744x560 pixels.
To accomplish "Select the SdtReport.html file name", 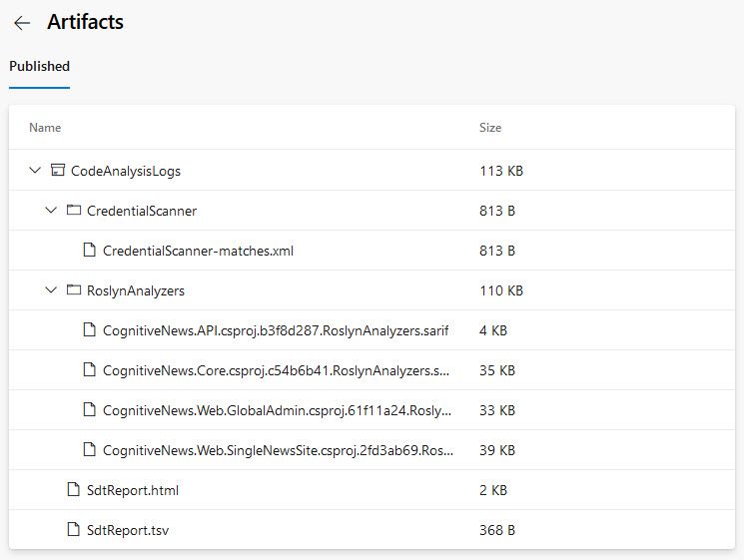I will click(x=133, y=490).
